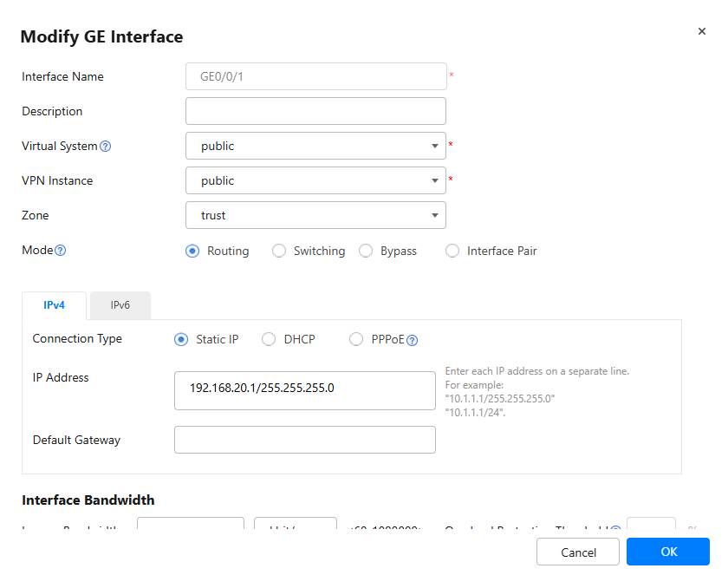This screenshot has width=728, height=575.
Task: Close the Modify GE Interface dialog
Action: 701,31
